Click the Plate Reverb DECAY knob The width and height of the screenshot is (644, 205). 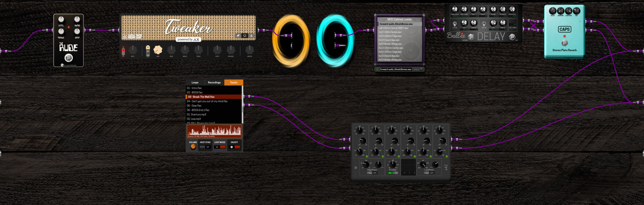coord(553,11)
